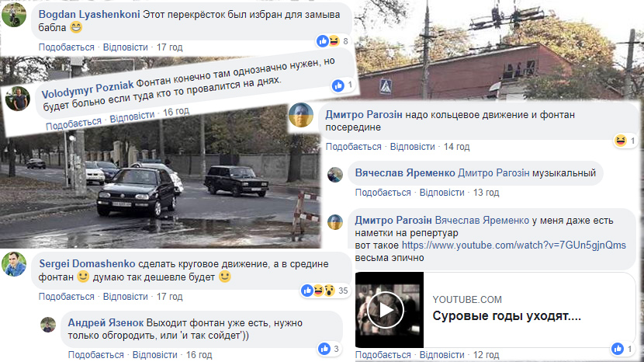Like Sergei Domashenko's comment via Подобається
This screenshot has width=644, height=362.
point(67,297)
